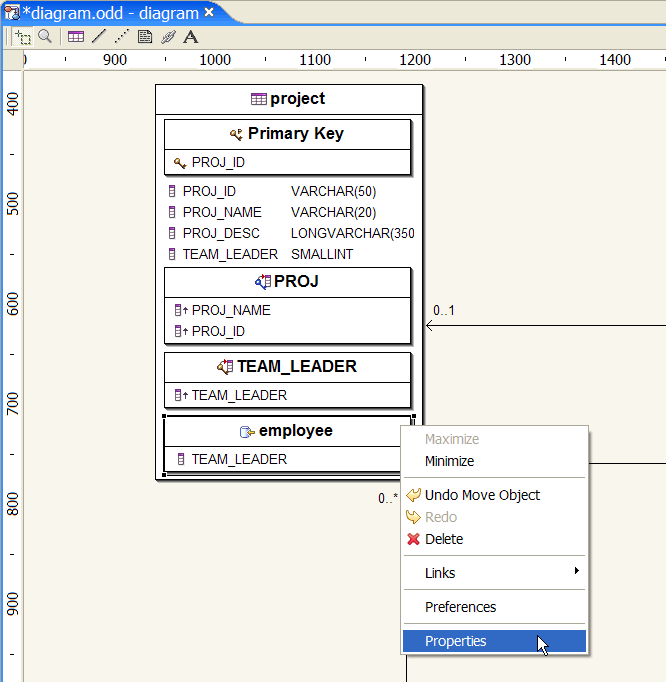Select the note tool in toolbar
This screenshot has width=666, height=682.
pyautogui.click(x=144, y=37)
